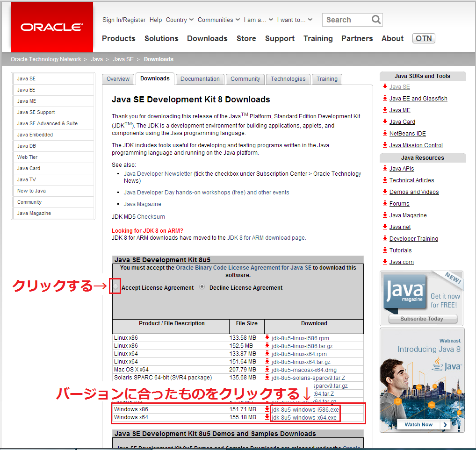The height and width of the screenshot is (450, 476).
Task: Click download icon for jdk-8u5-linux-i586.tar.gz
Action: click(267, 345)
